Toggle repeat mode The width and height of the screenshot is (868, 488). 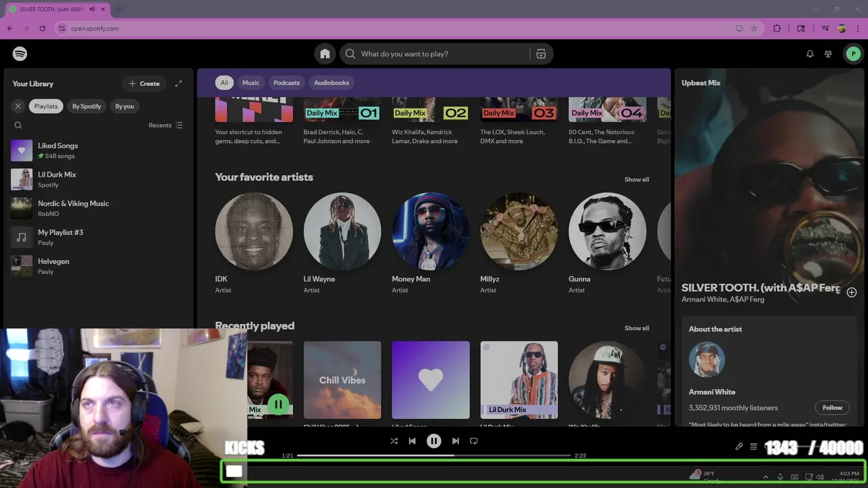(x=474, y=441)
